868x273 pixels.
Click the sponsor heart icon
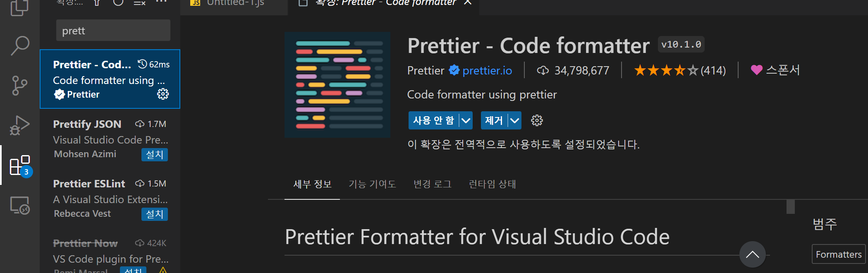click(756, 70)
